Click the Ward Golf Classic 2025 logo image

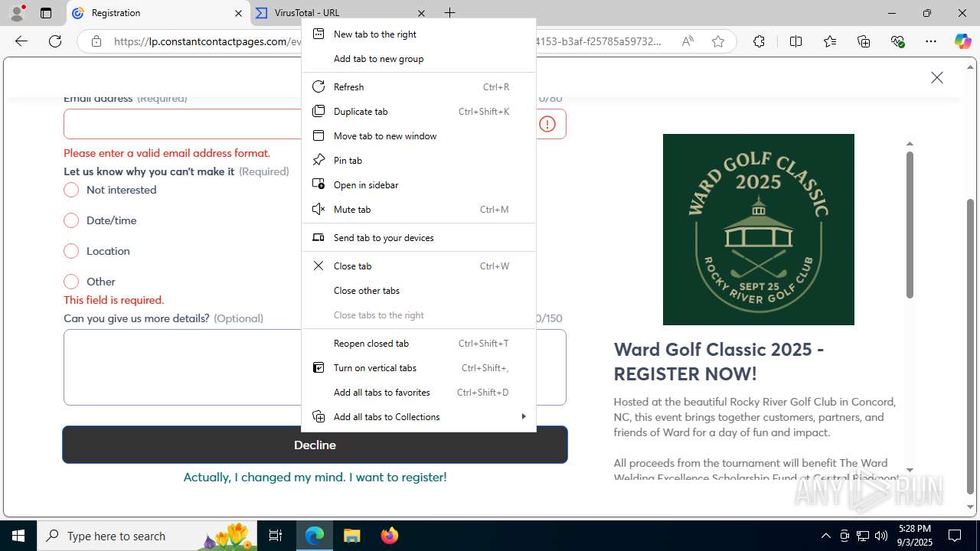pos(759,230)
